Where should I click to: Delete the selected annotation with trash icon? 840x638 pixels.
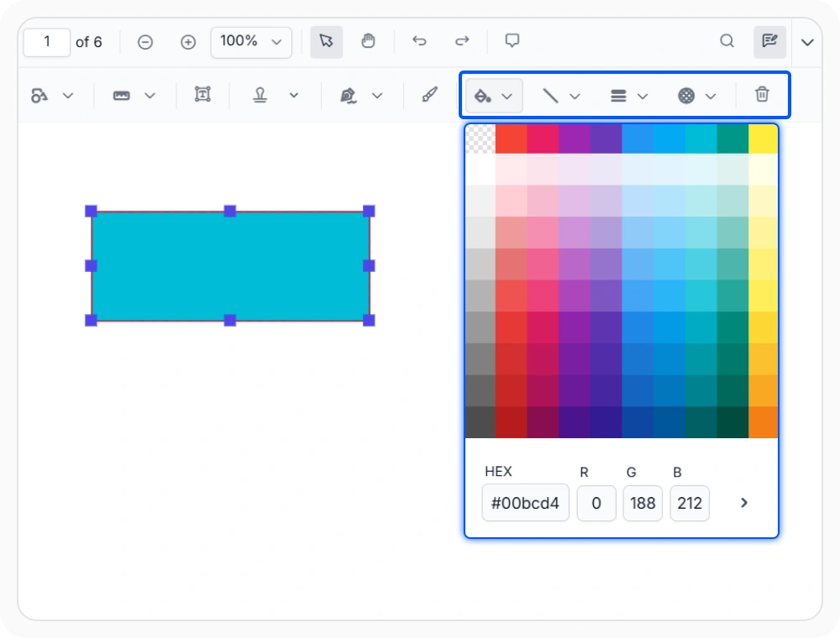pos(762,95)
